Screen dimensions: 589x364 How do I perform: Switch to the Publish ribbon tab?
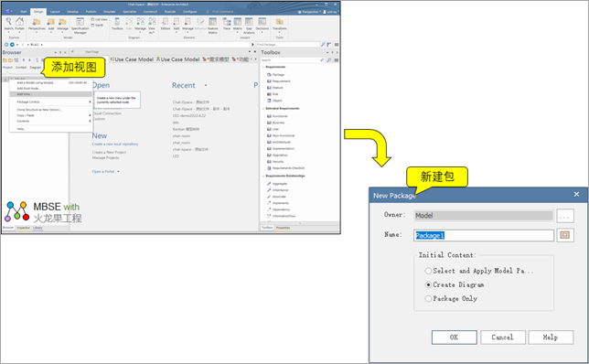(x=91, y=12)
